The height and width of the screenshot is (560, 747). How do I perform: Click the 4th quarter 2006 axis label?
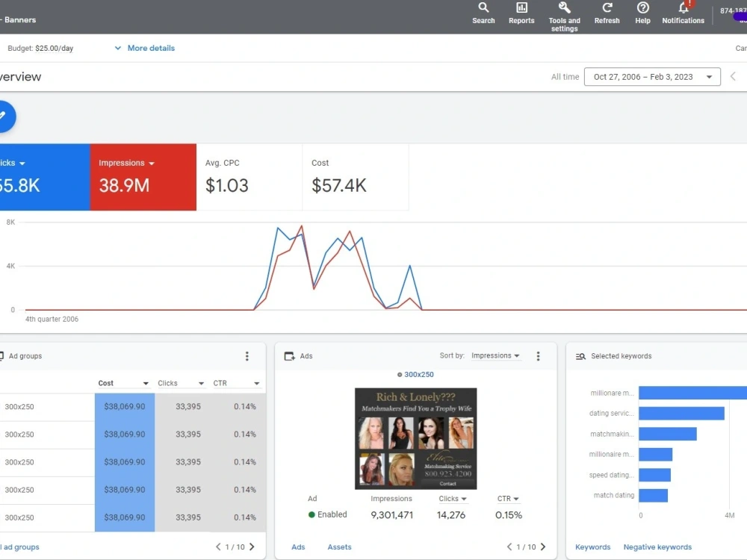52,319
